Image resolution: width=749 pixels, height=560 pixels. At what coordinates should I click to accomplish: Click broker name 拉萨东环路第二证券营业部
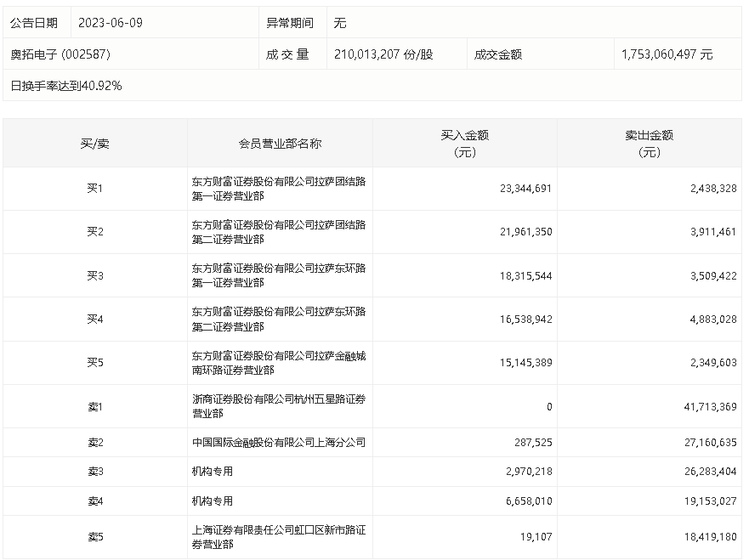pyautogui.click(x=279, y=320)
